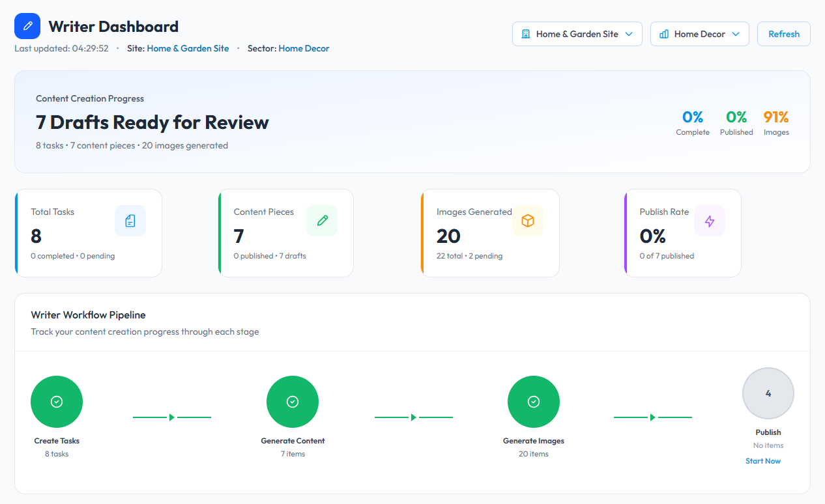825x504 pixels.
Task: Click the green Create Tasks checkmark circle
Action: click(57, 402)
